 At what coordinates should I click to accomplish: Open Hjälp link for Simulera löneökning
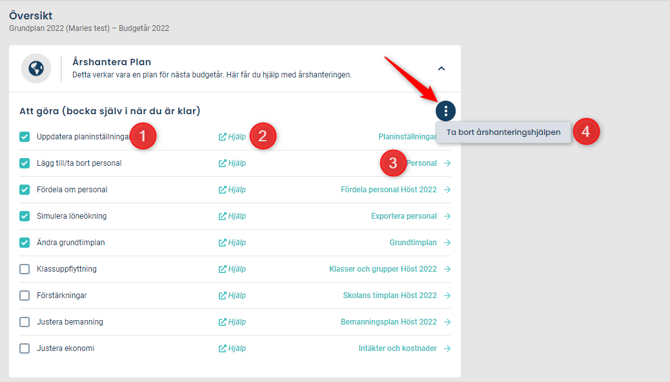(232, 216)
